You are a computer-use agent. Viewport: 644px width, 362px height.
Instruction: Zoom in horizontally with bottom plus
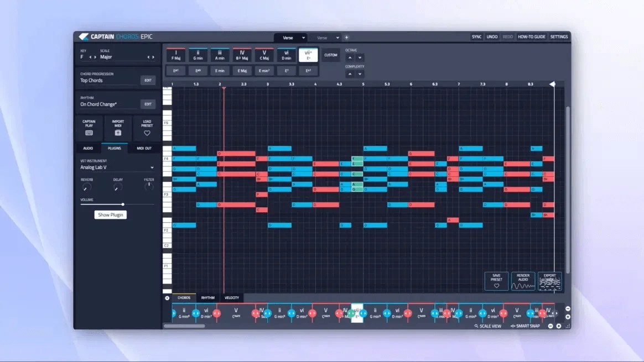pos(559,326)
